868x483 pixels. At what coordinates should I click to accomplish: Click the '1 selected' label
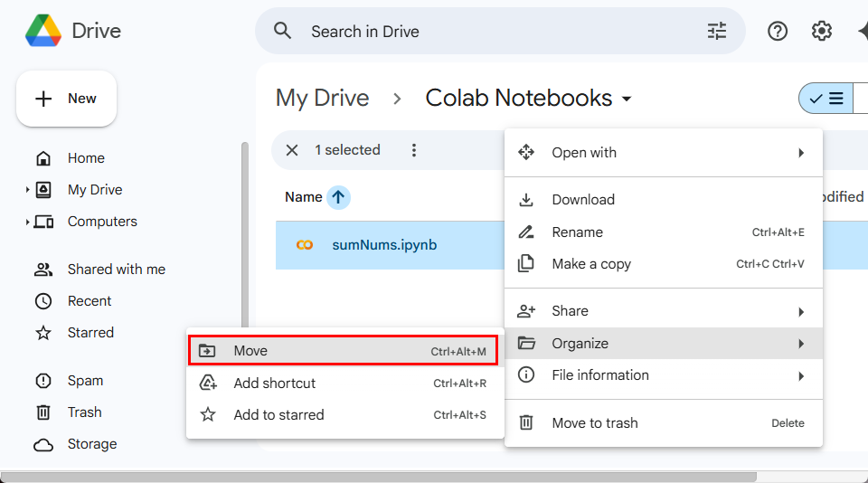(x=347, y=150)
